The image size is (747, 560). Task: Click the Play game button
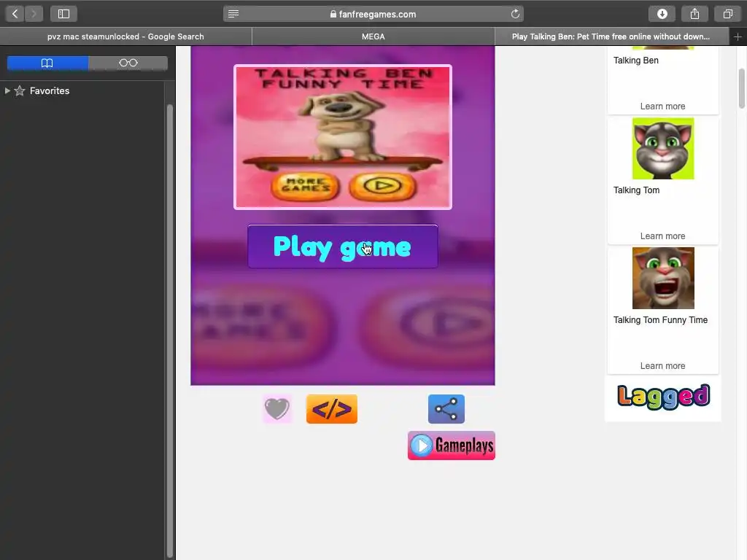343,246
